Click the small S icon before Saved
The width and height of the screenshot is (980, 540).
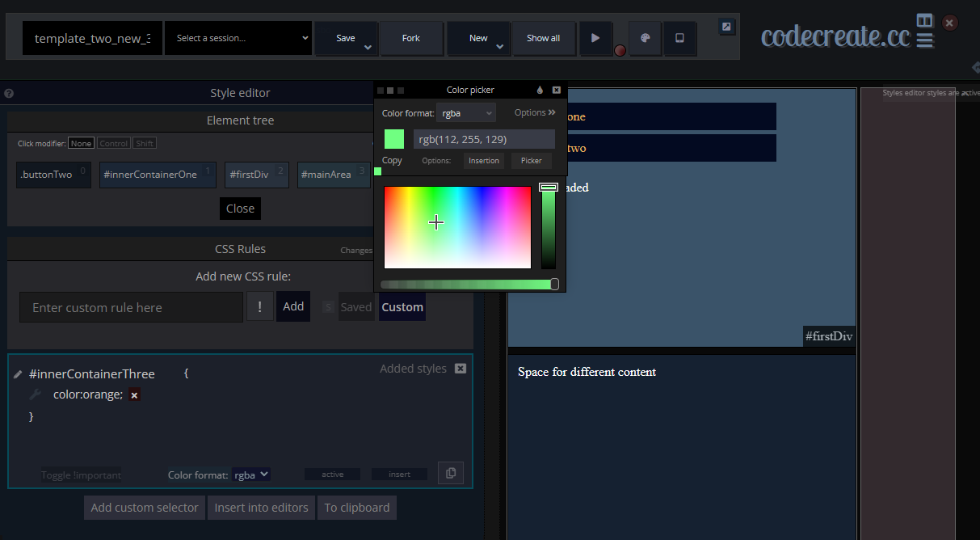(327, 307)
